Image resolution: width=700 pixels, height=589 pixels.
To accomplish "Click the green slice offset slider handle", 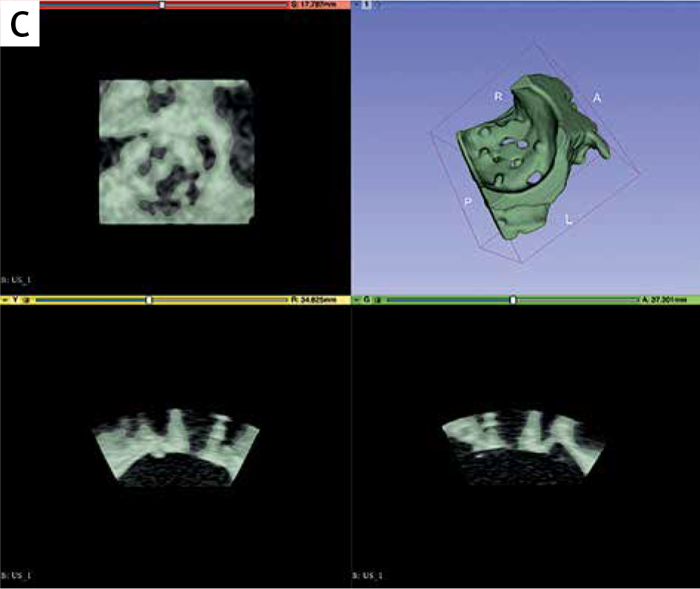I will tap(513, 300).
